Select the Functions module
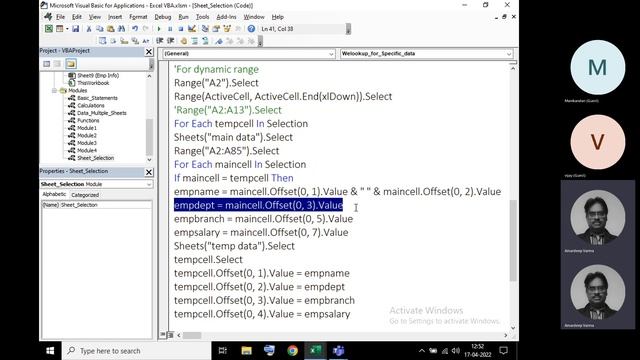This screenshot has width=640, height=360. [x=88, y=120]
